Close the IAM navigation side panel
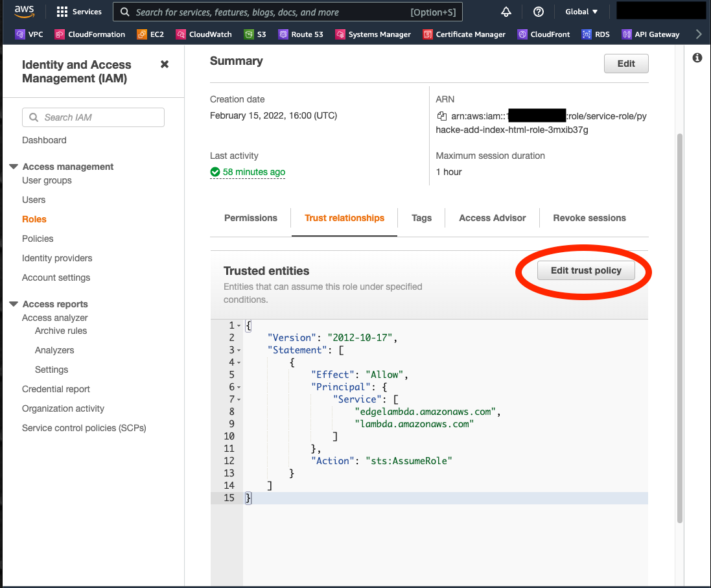Screen dimensions: 711x588 (x=165, y=64)
